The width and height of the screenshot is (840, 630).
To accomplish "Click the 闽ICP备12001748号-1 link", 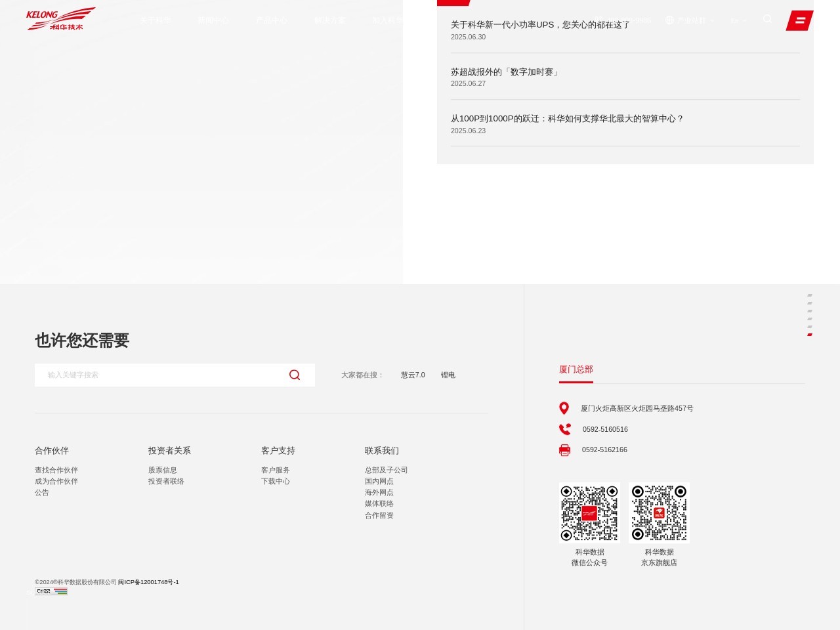I will [x=148, y=582].
